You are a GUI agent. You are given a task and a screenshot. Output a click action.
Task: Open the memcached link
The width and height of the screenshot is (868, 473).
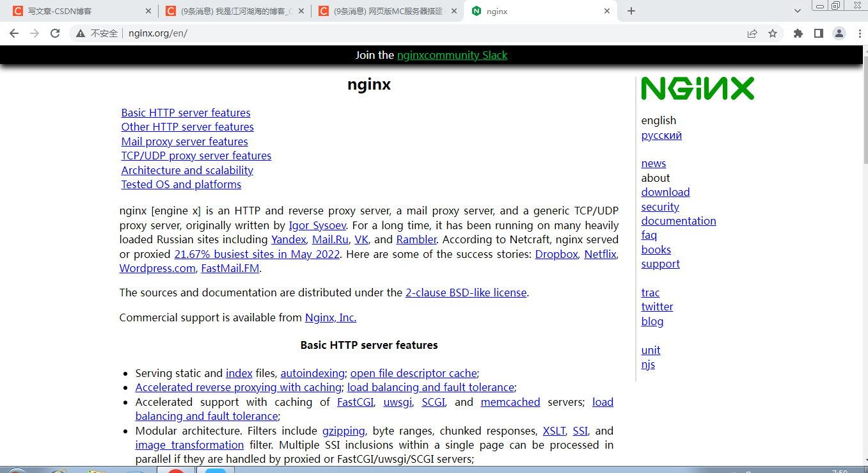click(510, 402)
